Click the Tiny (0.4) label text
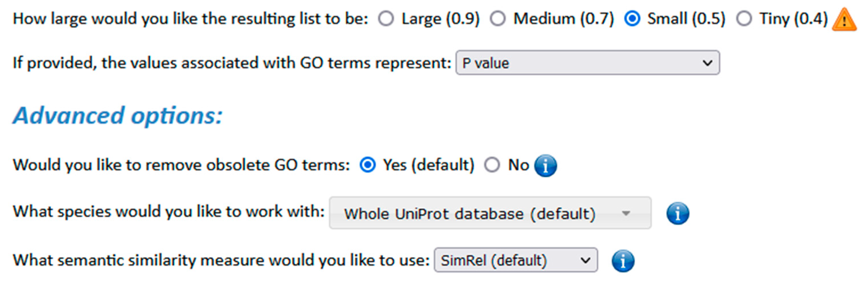This screenshot has height=284, width=868. (x=794, y=19)
